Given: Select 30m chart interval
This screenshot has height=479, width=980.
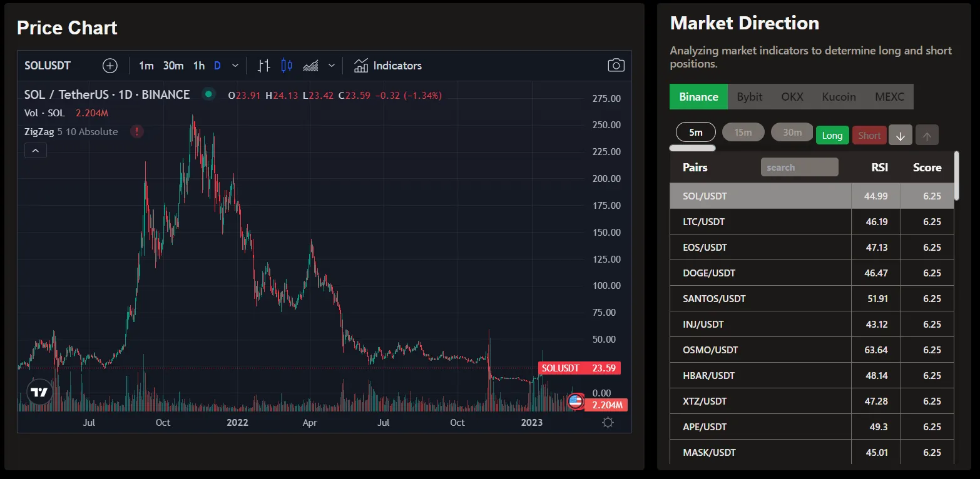Looking at the screenshot, I should 173,66.
